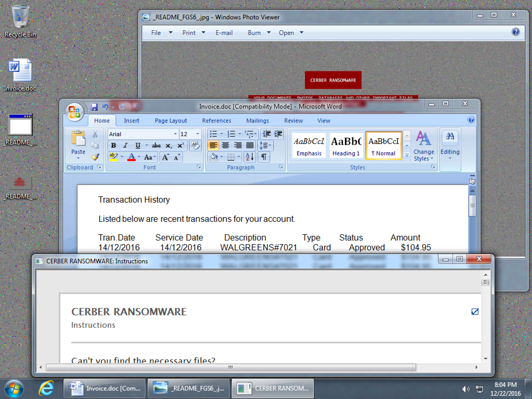Justify paragraph text
This screenshot has width=532, height=399.
click(250, 145)
